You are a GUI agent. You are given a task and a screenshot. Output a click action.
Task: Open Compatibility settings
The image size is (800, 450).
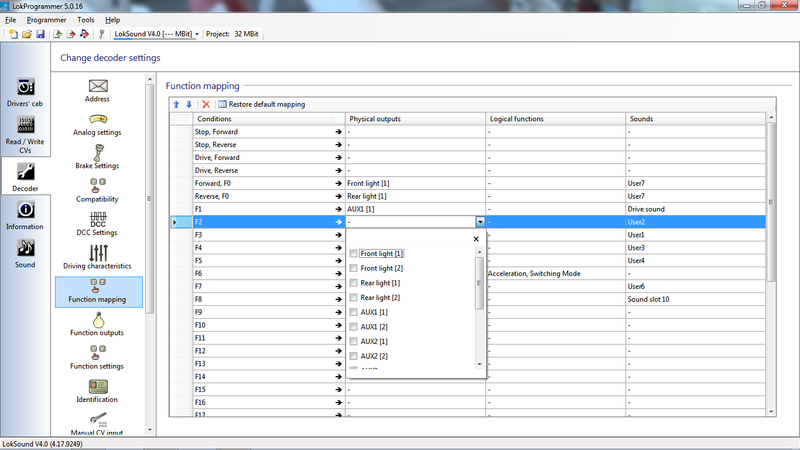[97, 191]
